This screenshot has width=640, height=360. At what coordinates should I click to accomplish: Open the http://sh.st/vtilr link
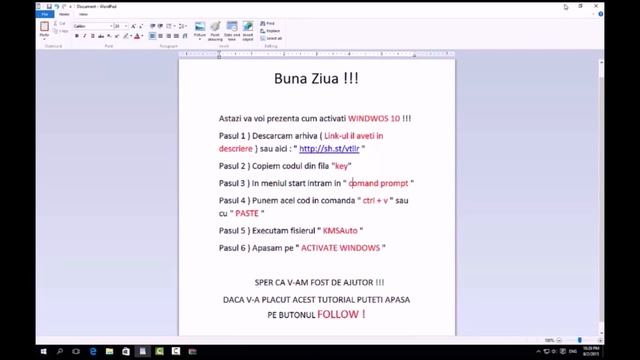coord(329,149)
